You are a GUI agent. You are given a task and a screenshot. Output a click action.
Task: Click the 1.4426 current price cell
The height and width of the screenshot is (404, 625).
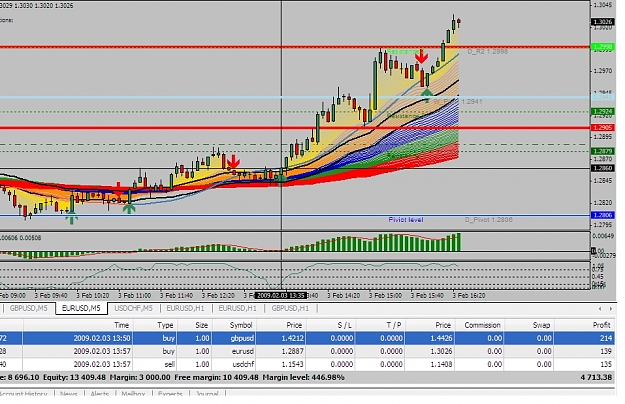440,338
